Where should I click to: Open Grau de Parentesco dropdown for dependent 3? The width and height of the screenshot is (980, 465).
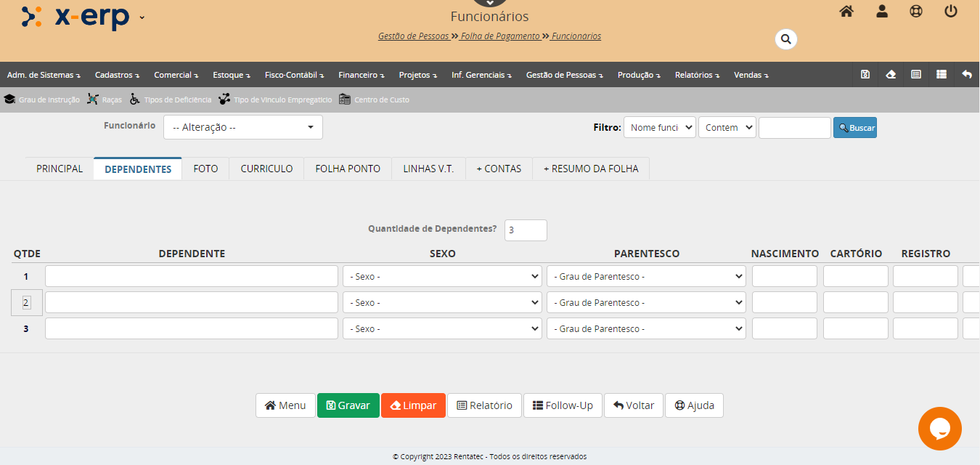click(646, 328)
